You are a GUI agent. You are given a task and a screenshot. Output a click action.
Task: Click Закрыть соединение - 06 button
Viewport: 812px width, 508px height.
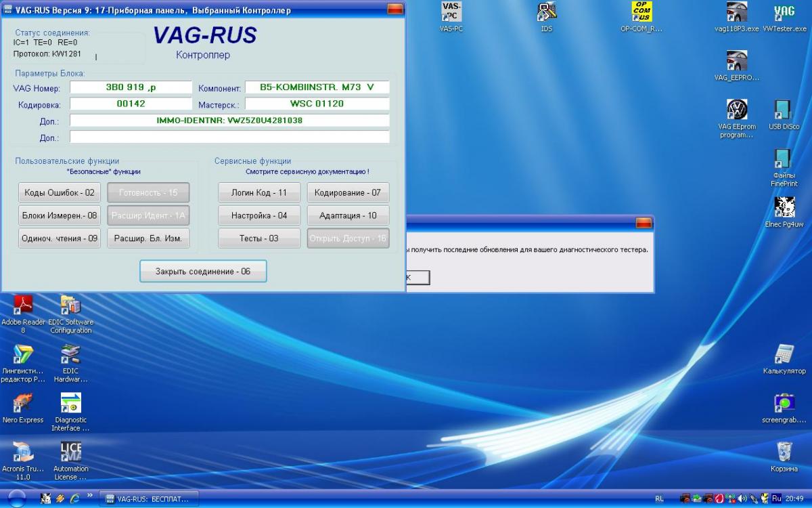[x=203, y=271]
